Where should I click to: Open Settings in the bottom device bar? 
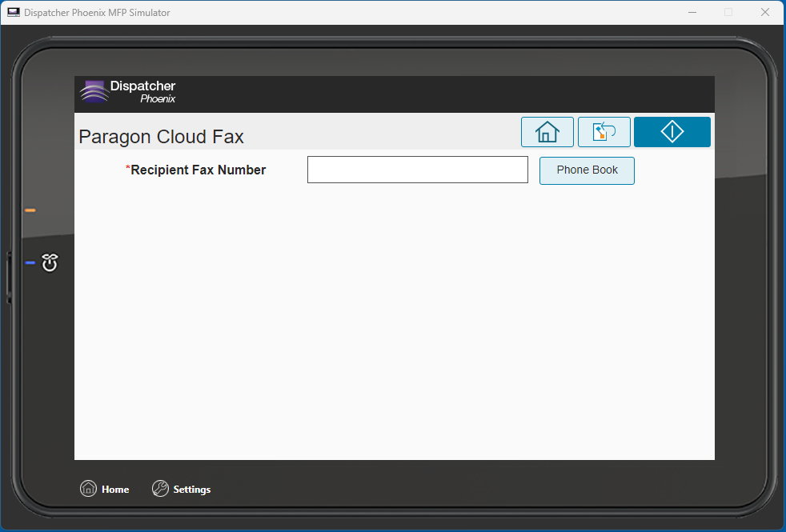point(182,489)
